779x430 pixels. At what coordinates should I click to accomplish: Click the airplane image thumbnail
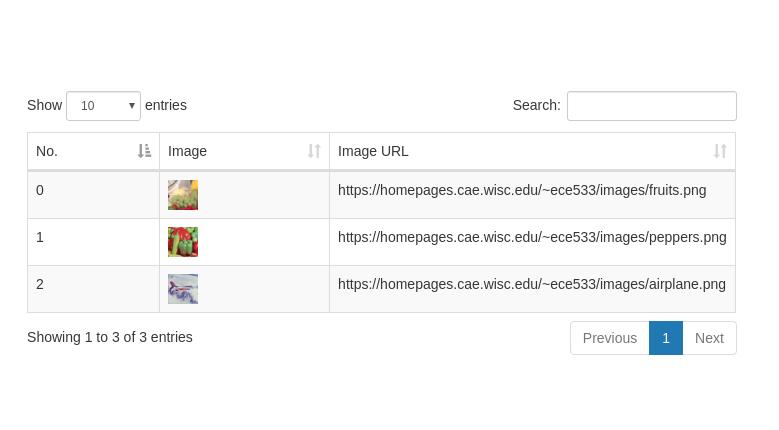pyautogui.click(x=183, y=289)
